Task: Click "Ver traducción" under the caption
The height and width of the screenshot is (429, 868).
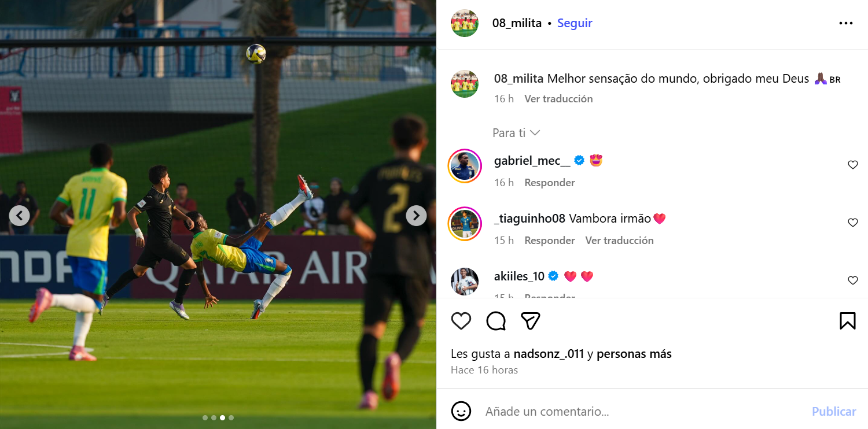Action: point(558,99)
